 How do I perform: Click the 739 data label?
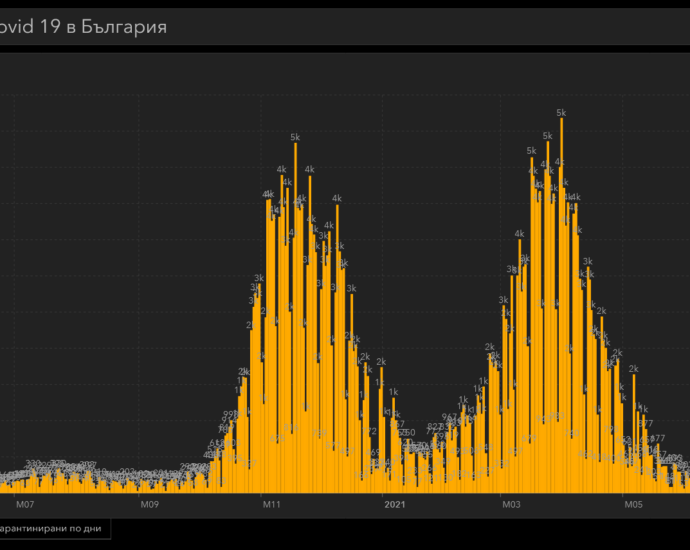pyautogui.click(x=319, y=433)
